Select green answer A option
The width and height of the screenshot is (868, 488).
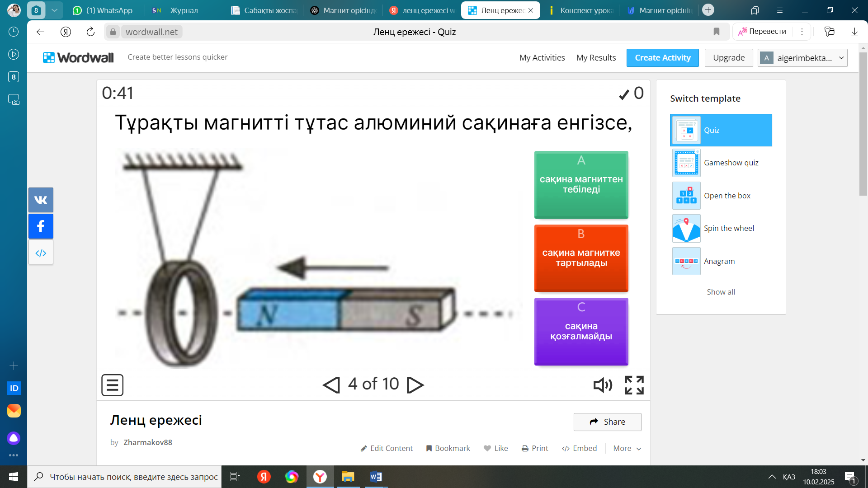point(581,184)
